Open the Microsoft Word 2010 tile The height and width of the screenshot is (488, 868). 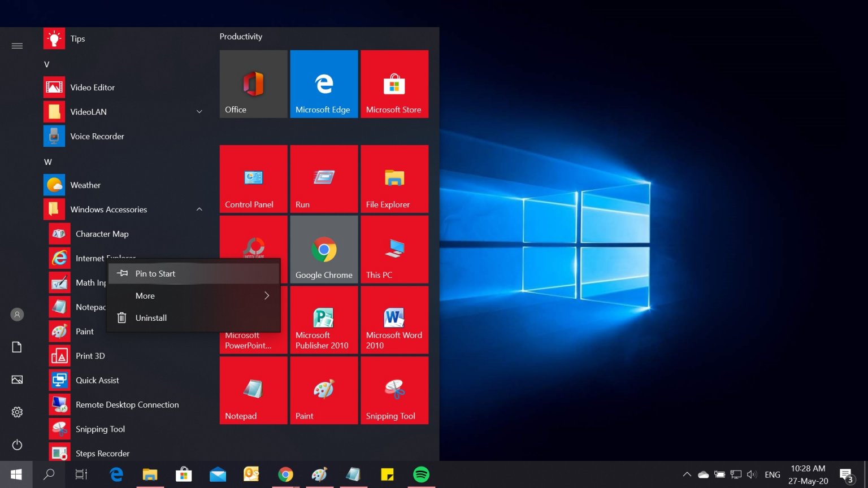[x=394, y=319]
